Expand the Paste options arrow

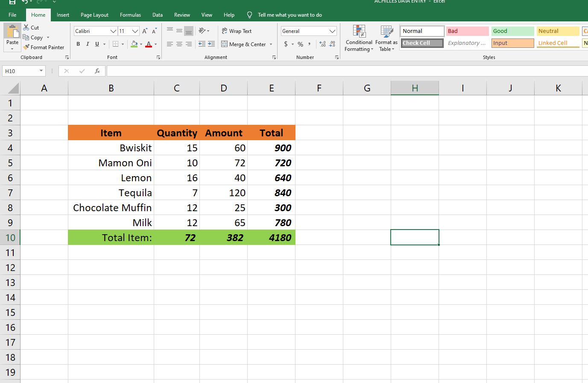tap(12, 48)
